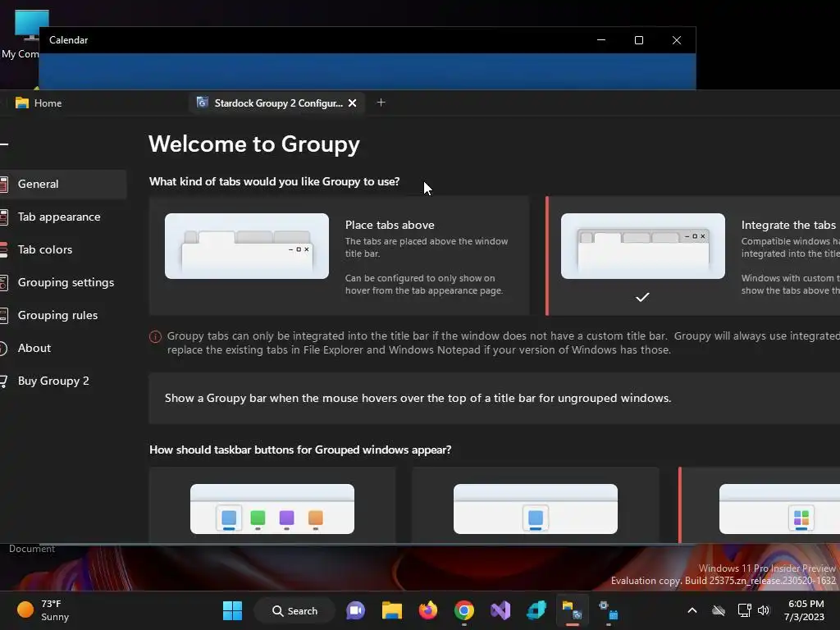Open File Explorer from taskbar
This screenshot has width=840, height=630.
pos(391,610)
